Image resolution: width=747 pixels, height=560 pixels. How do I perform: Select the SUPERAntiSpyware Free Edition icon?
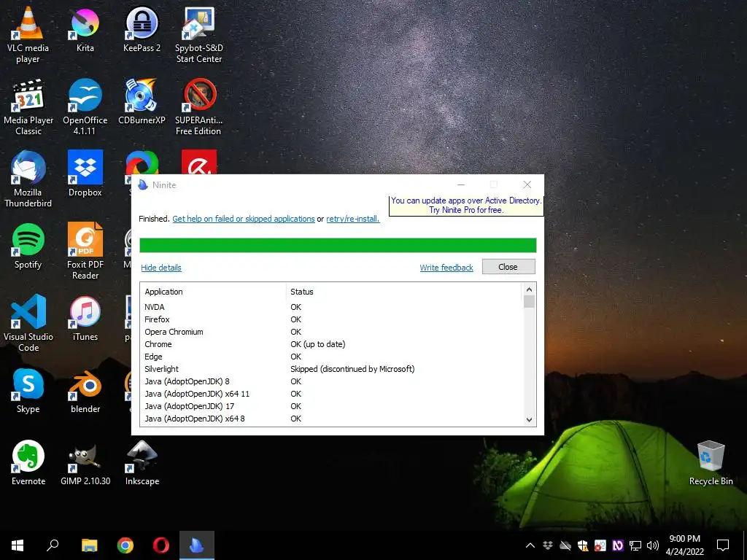point(199,108)
